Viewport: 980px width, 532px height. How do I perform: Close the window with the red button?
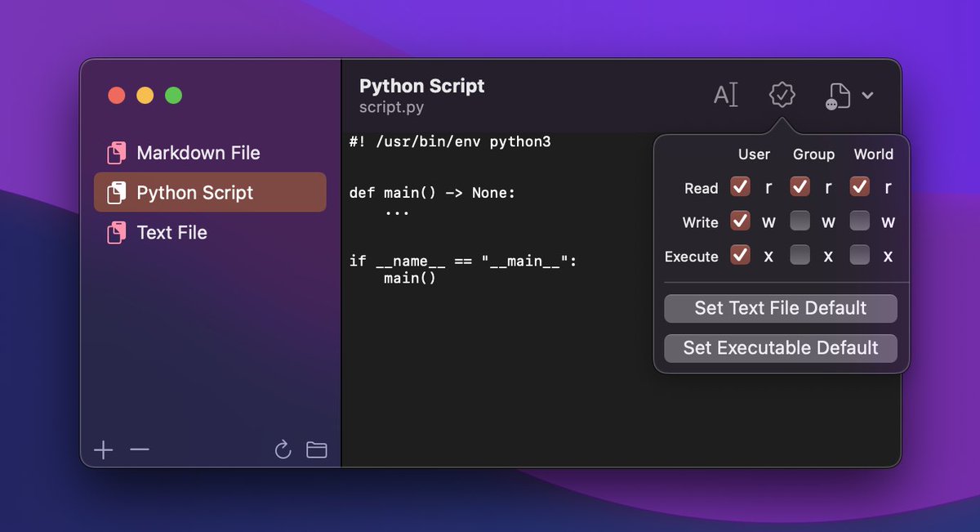pyautogui.click(x=117, y=96)
